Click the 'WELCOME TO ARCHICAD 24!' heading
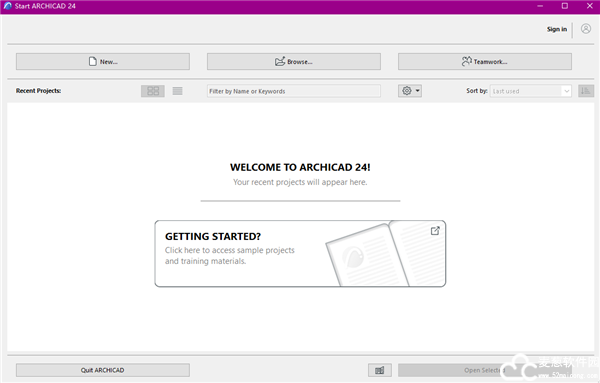Viewport: 600px width, 383px height. click(300, 167)
